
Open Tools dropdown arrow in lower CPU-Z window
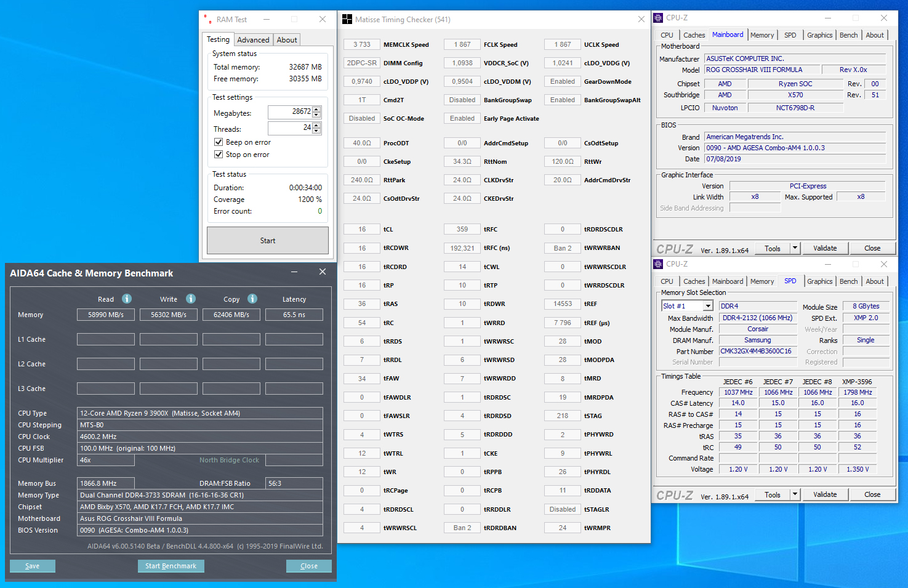point(795,494)
